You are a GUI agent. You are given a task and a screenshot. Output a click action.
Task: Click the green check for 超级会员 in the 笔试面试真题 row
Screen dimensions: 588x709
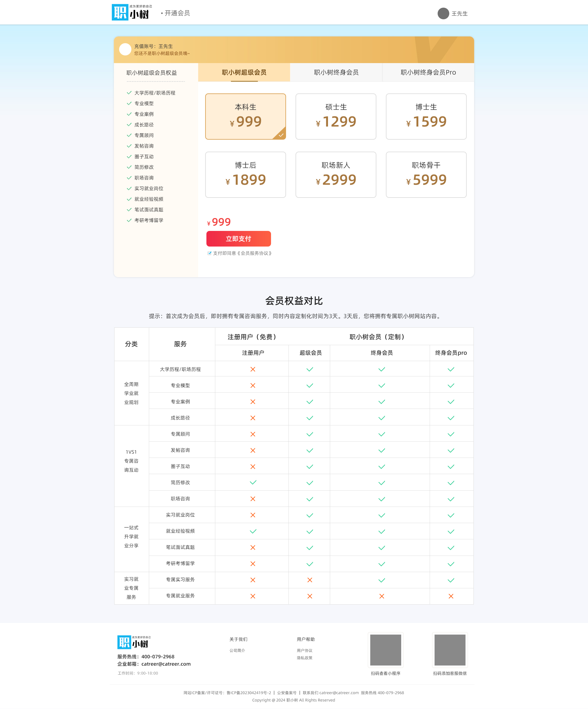pos(310,548)
